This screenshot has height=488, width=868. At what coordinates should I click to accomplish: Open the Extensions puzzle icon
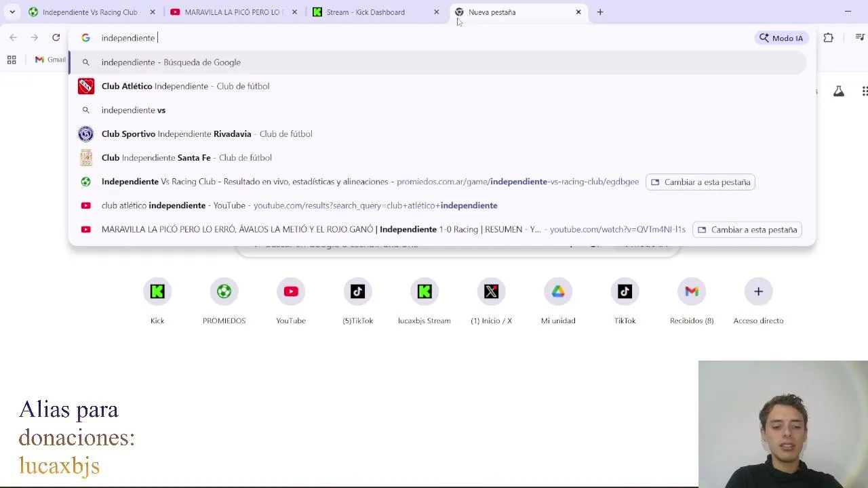point(829,38)
